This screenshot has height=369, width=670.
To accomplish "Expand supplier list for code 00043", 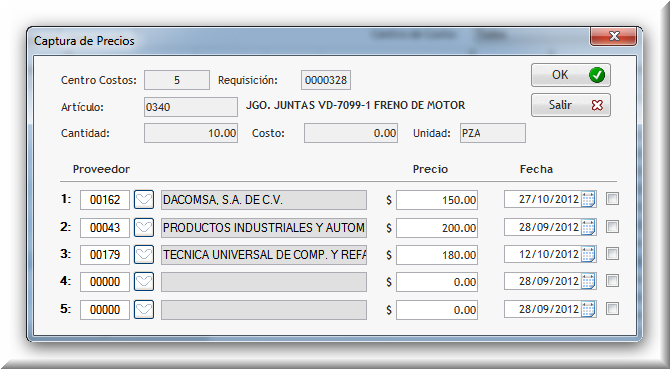I will click(x=144, y=228).
